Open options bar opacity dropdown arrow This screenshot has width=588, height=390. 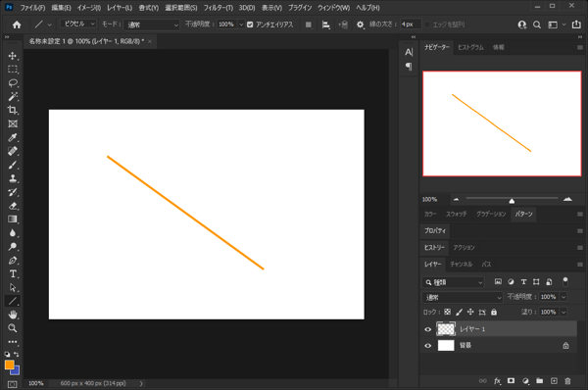[241, 24]
